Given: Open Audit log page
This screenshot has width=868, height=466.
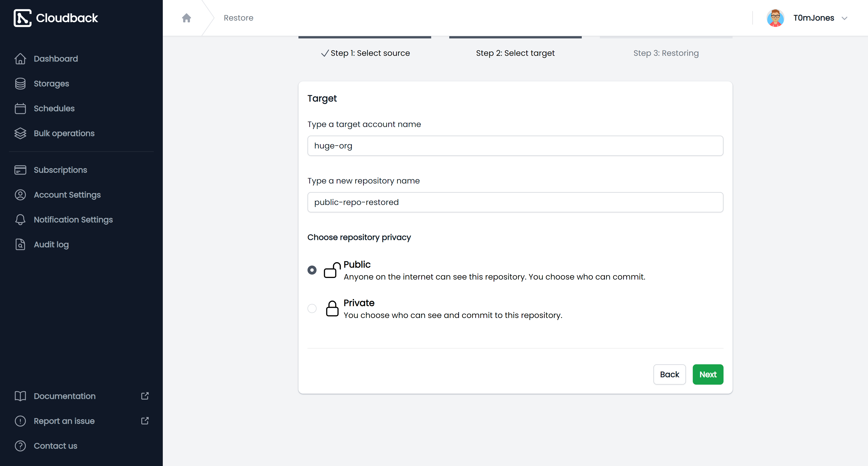Looking at the screenshot, I should coord(51,245).
